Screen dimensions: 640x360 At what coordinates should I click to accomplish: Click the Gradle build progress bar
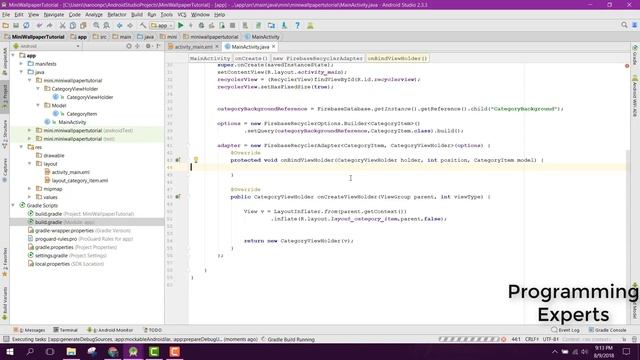[x=469, y=339]
